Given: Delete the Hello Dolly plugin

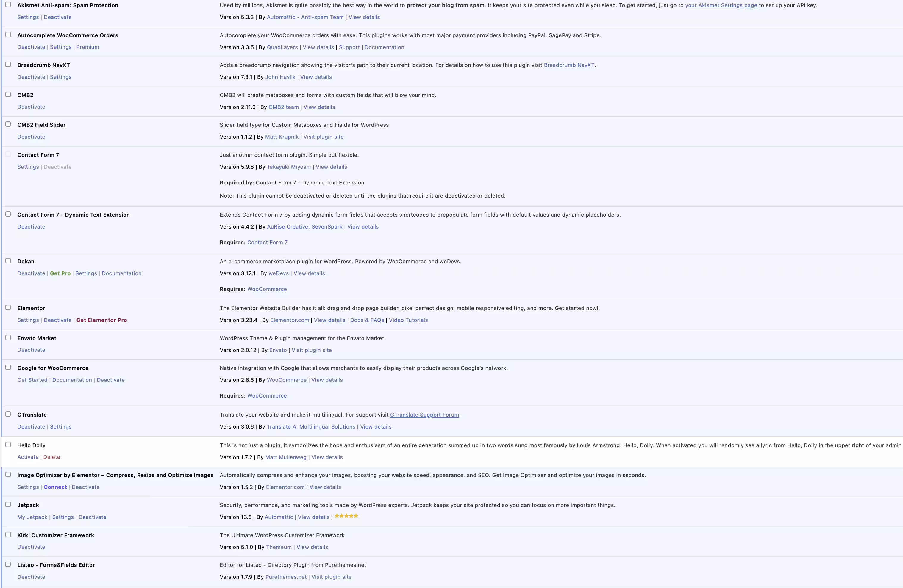Looking at the screenshot, I should (x=51, y=457).
